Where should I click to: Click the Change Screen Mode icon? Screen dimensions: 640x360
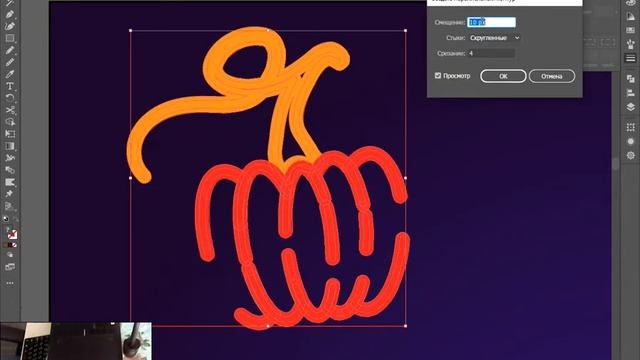(10, 267)
